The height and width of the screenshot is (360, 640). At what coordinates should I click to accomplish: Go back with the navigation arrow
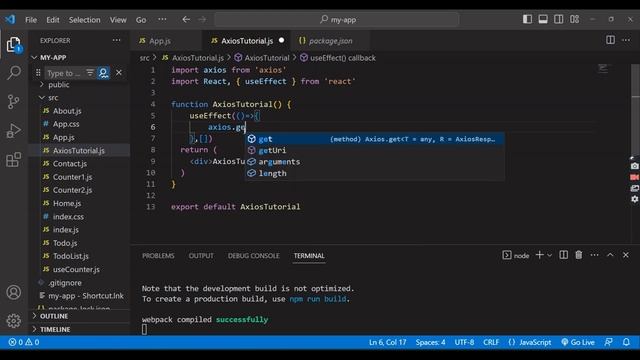(186, 19)
